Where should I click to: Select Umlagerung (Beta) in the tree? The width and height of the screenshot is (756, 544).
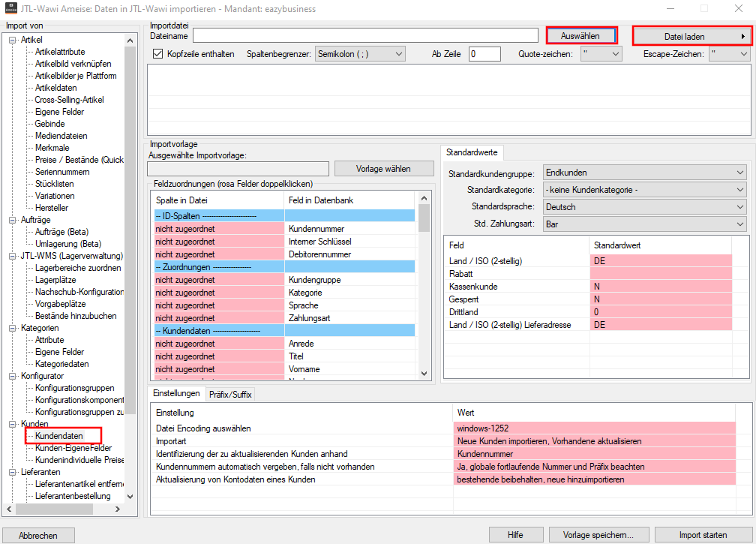tap(68, 244)
